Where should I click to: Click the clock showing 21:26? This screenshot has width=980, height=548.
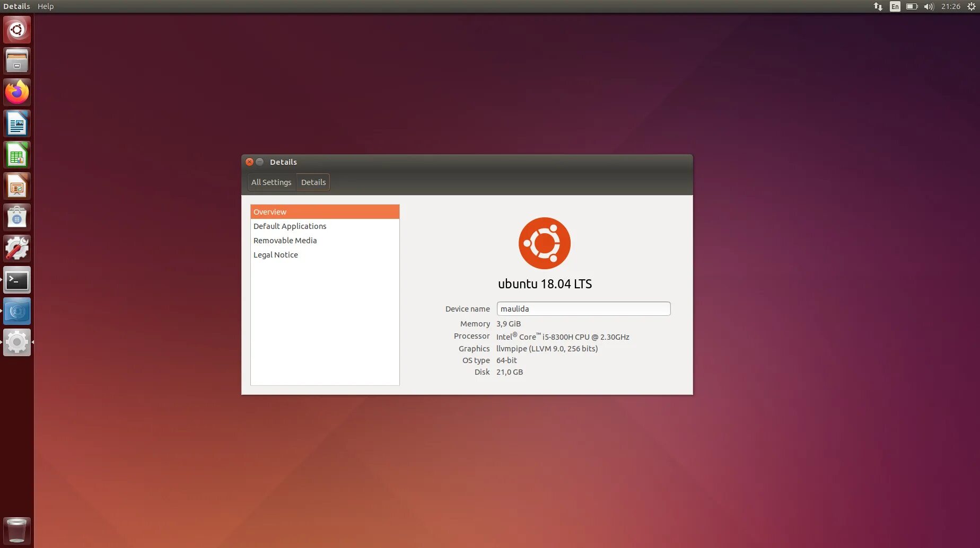tap(951, 6)
